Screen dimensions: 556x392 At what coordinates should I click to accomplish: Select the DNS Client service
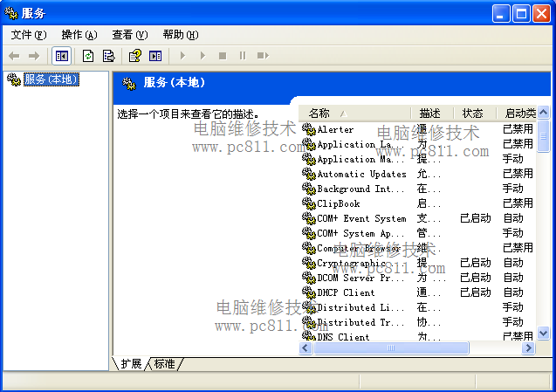click(418, 335)
